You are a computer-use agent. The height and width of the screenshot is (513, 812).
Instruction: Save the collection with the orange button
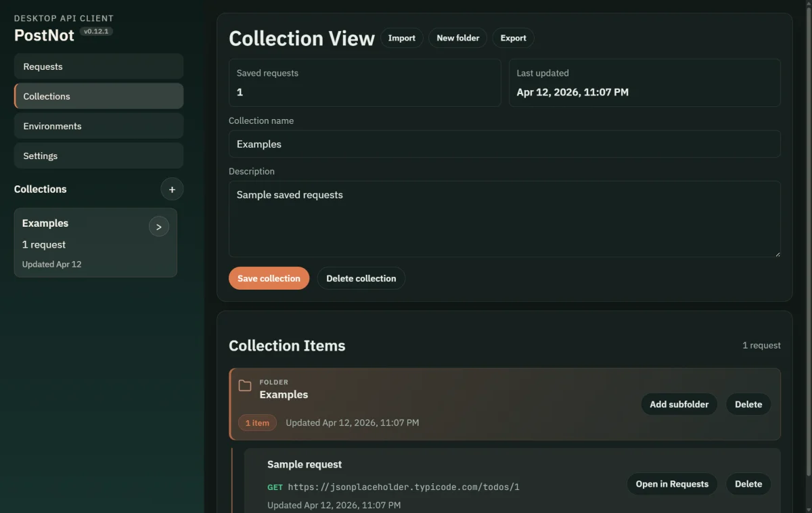tap(269, 278)
